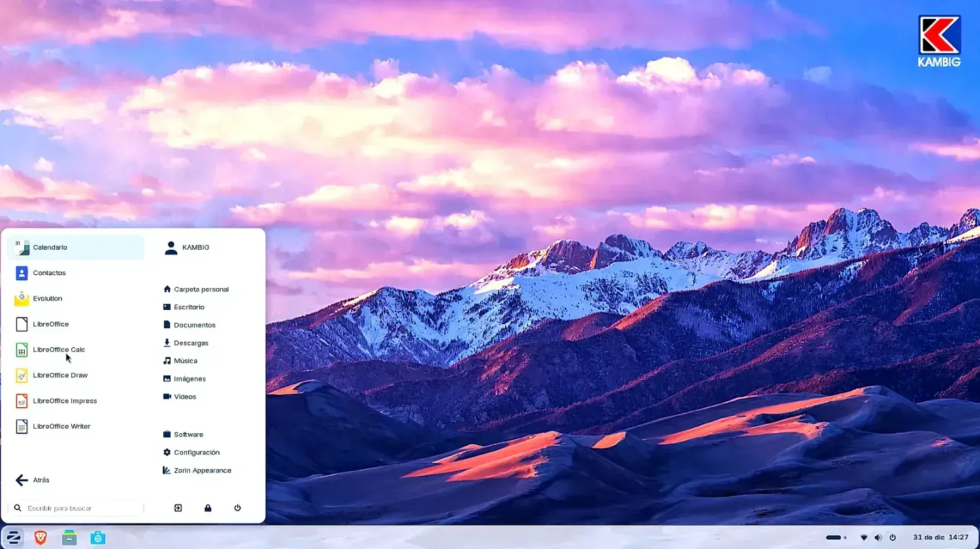Open Configuración

(x=197, y=452)
